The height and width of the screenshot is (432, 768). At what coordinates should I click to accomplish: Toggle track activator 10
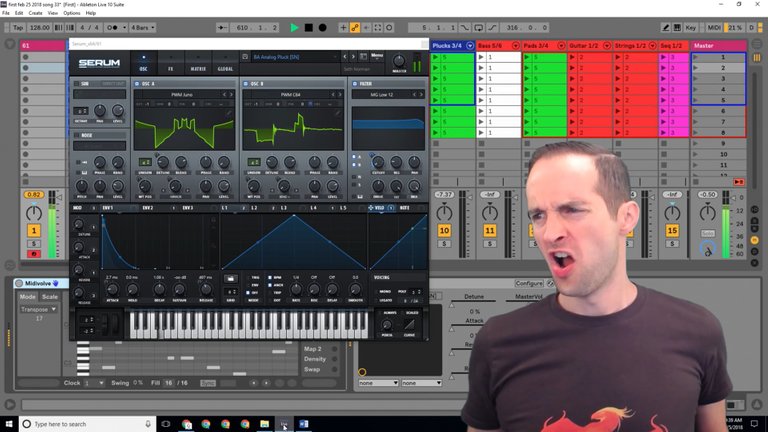[444, 231]
